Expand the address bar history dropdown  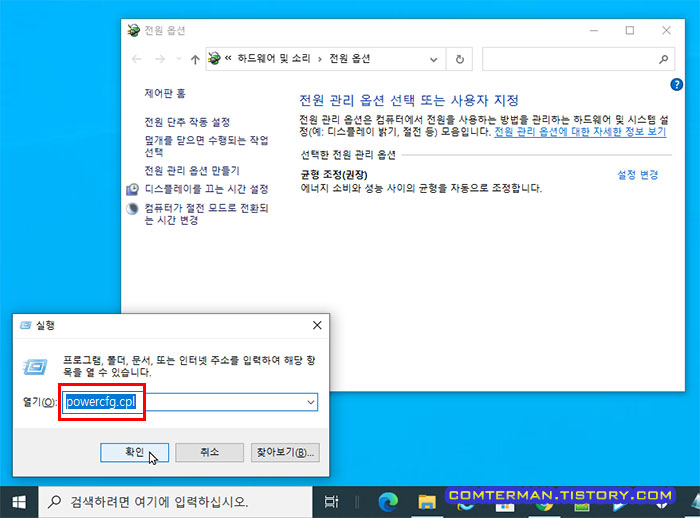tap(433, 59)
